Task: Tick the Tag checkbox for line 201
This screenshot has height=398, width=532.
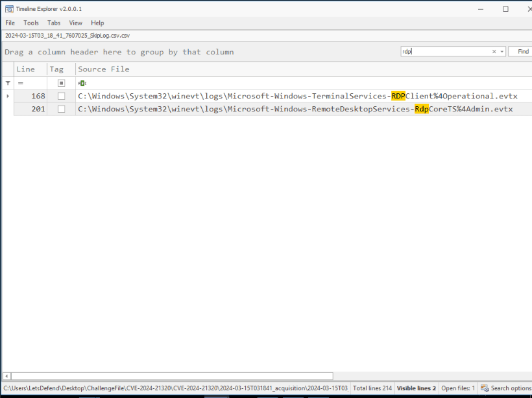Action: point(62,109)
